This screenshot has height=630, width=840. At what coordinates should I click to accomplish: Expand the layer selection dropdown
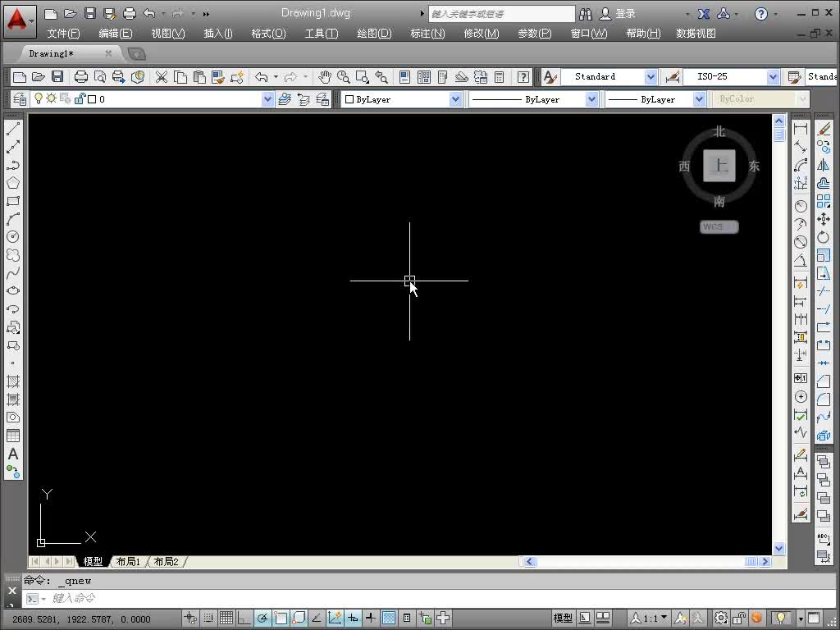(x=267, y=99)
